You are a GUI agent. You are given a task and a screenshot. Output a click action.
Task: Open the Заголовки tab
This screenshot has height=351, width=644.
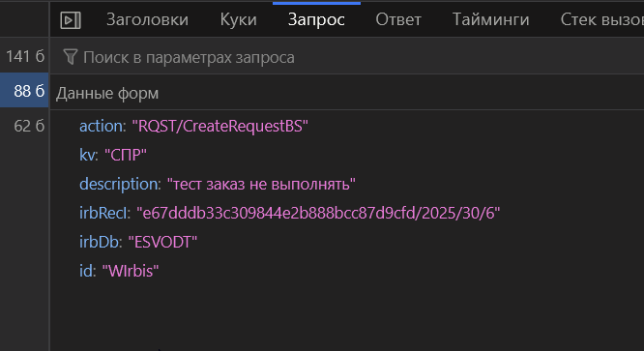147,19
